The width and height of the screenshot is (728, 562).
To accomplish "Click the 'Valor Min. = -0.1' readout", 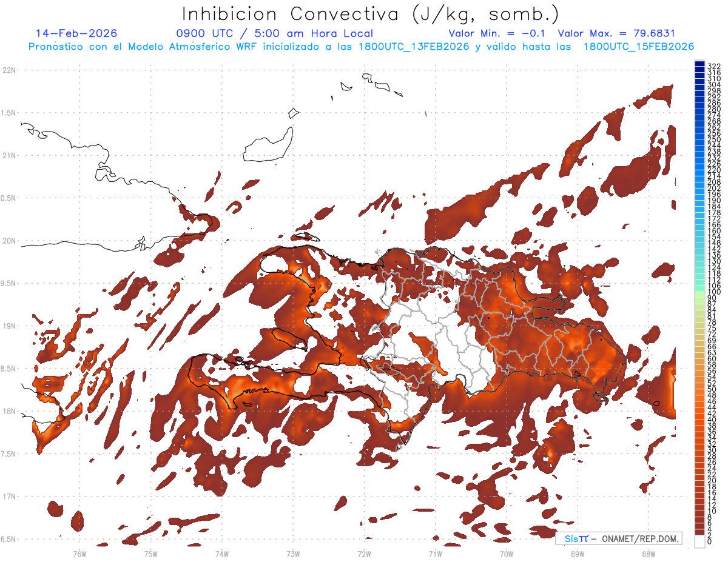I will (498, 33).
